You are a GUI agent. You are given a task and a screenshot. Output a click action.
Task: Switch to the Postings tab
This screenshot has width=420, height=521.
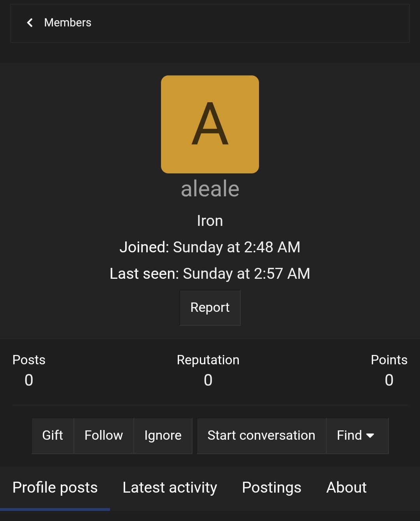(x=271, y=488)
